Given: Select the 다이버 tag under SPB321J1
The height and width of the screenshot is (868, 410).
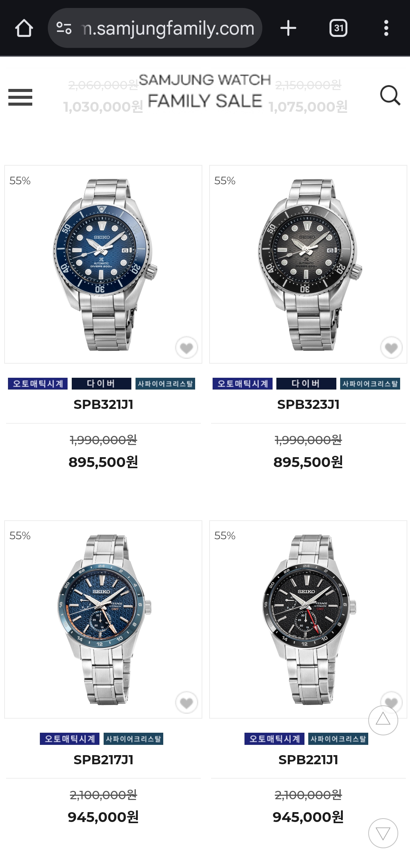Looking at the screenshot, I should point(101,383).
